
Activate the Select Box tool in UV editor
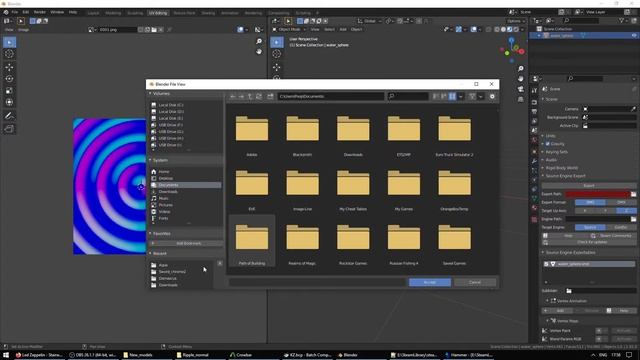(x=9, y=42)
